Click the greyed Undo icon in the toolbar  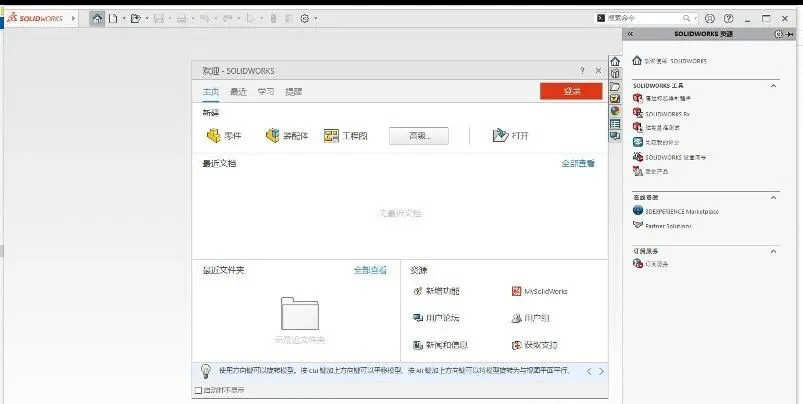tap(204, 18)
